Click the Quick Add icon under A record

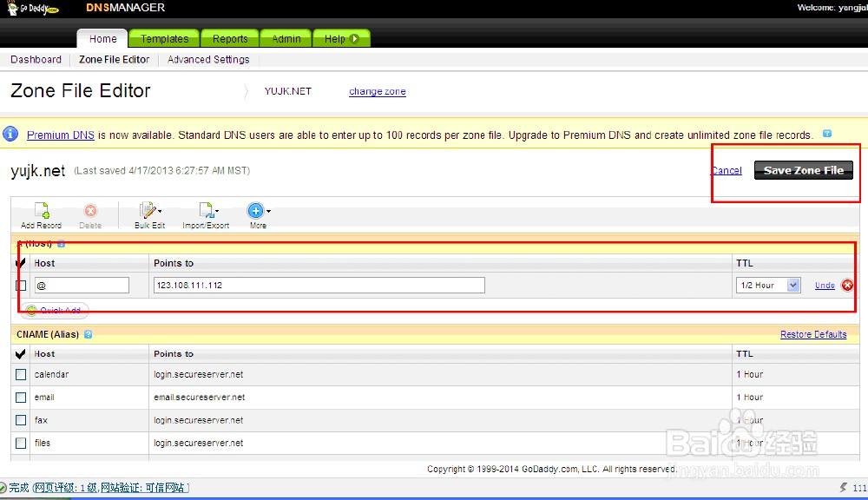pyautogui.click(x=31, y=311)
